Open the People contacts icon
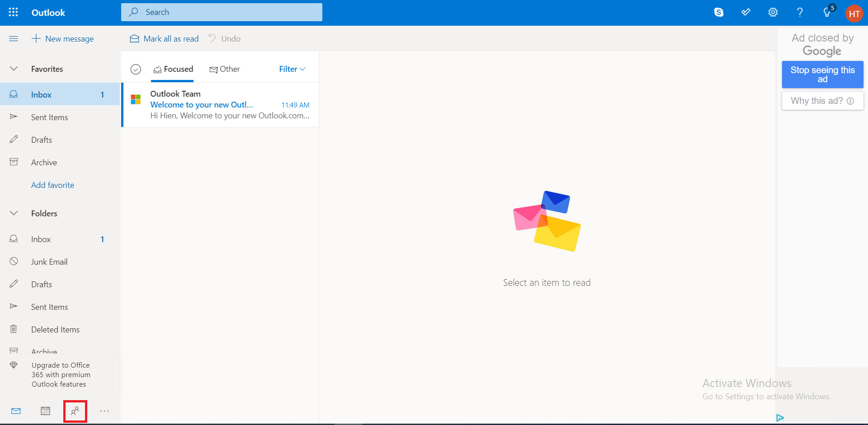The width and height of the screenshot is (868, 425). click(x=75, y=411)
